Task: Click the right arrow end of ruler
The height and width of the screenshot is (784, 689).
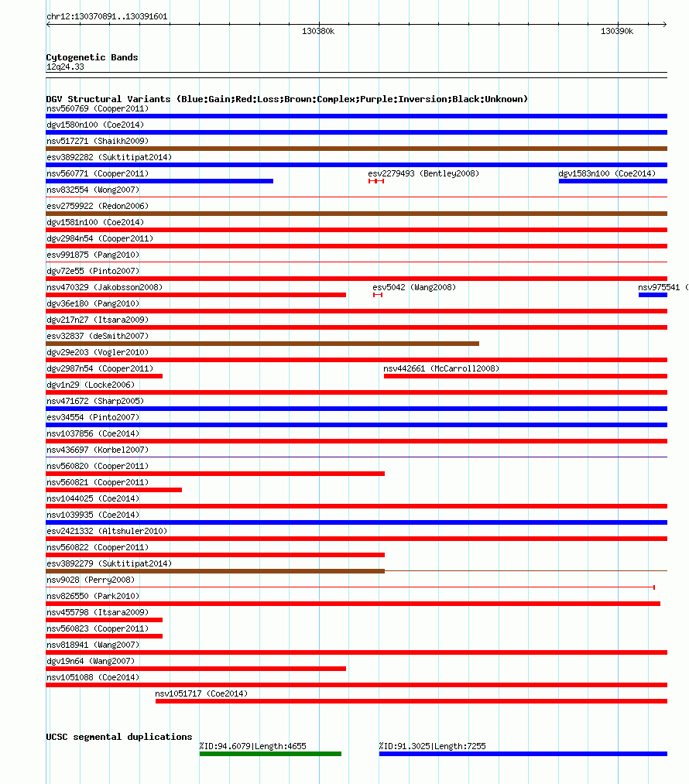Action: coord(665,24)
